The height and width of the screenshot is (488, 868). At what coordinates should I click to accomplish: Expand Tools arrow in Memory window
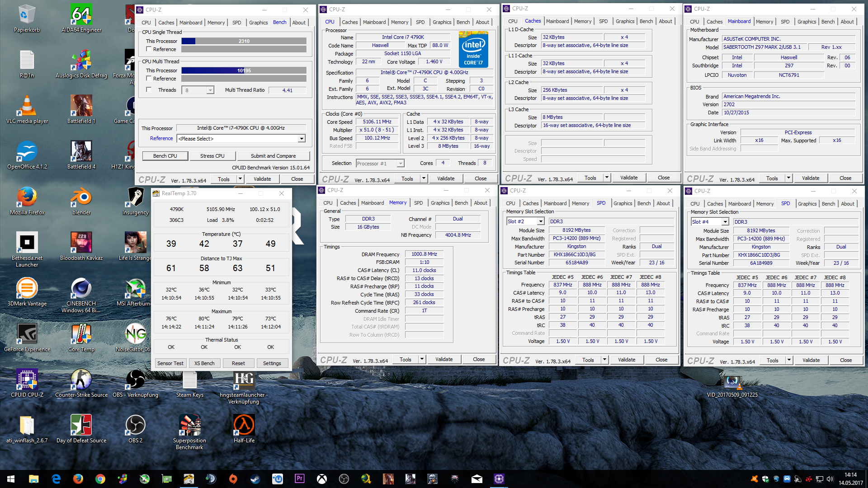(x=422, y=359)
